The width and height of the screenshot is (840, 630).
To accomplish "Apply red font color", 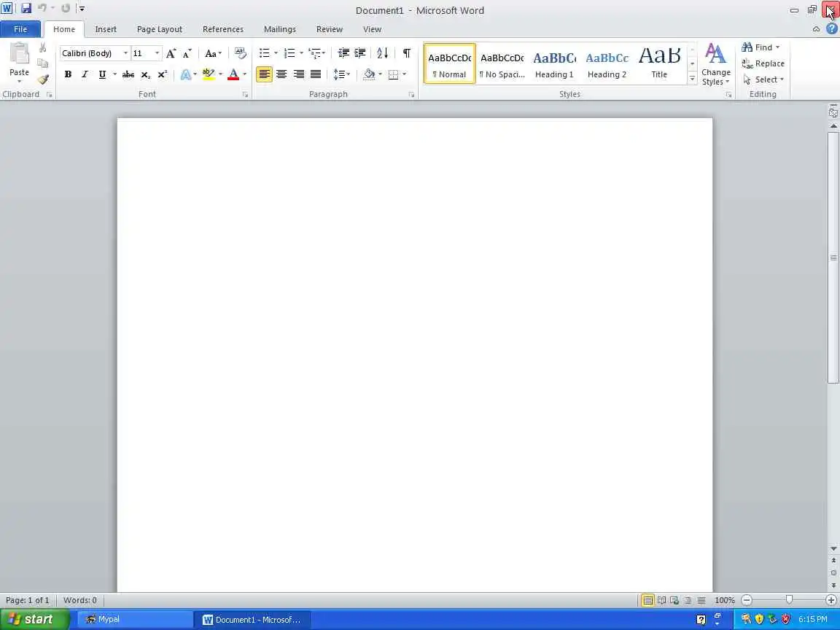I will click(x=233, y=74).
